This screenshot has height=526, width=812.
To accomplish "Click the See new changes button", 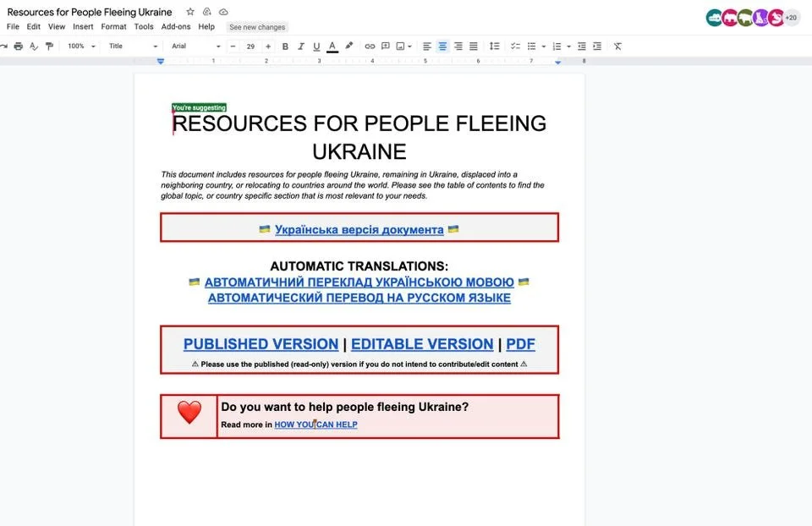I will [x=257, y=27].
